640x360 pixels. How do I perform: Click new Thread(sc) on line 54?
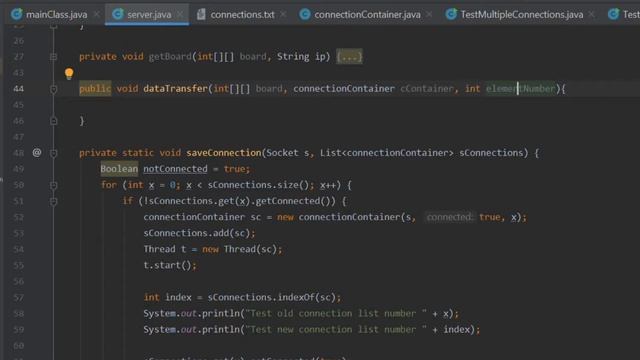[239, 249]
